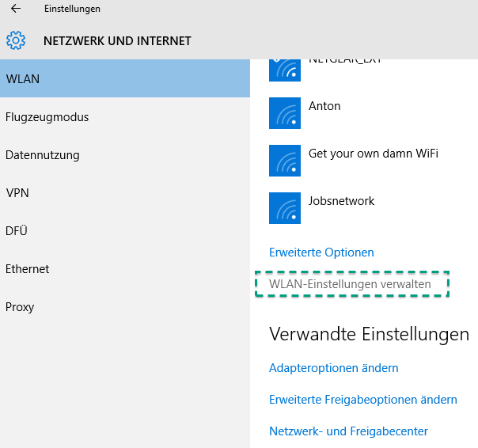Screen dimensions: 478x448
Task: Go to Datennutzung in the sidebar
Action: pos(43,155)
